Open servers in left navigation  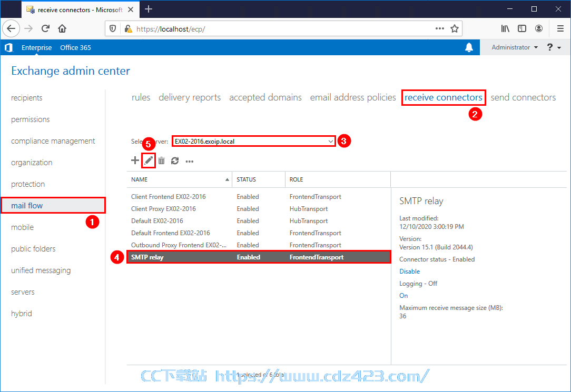[23, 292]
